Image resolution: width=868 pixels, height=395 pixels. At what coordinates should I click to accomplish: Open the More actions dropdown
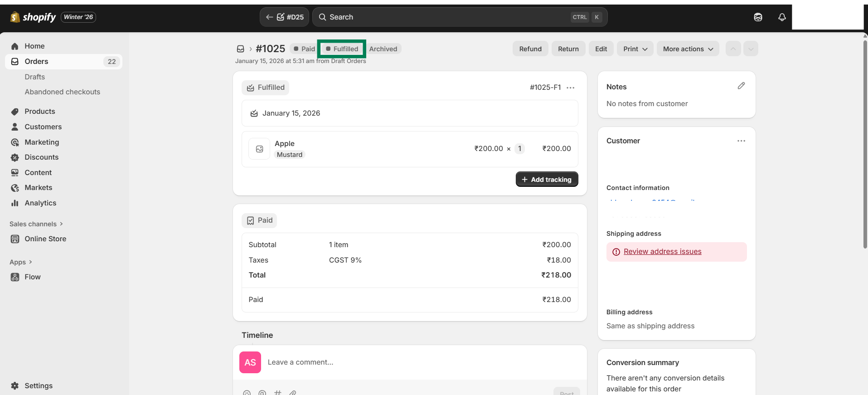click(x=688, y=49)
